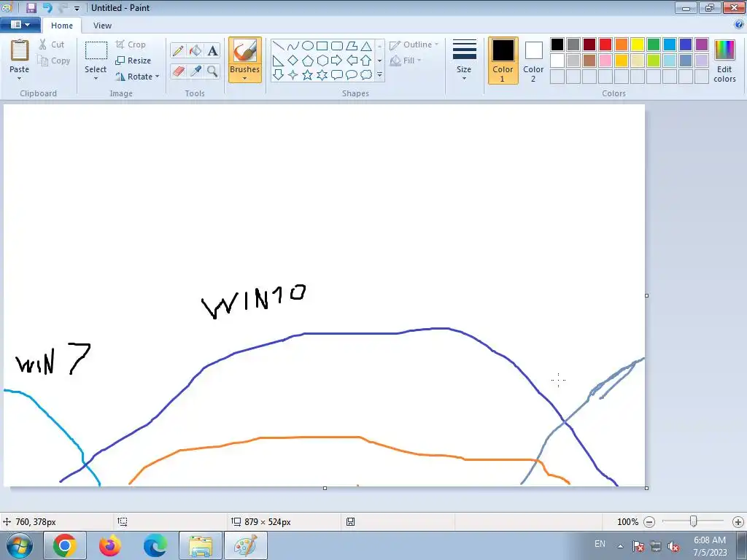Choose the Line shape
The height and width of the screenshot is (560, 747).
[x=279, y=46]
